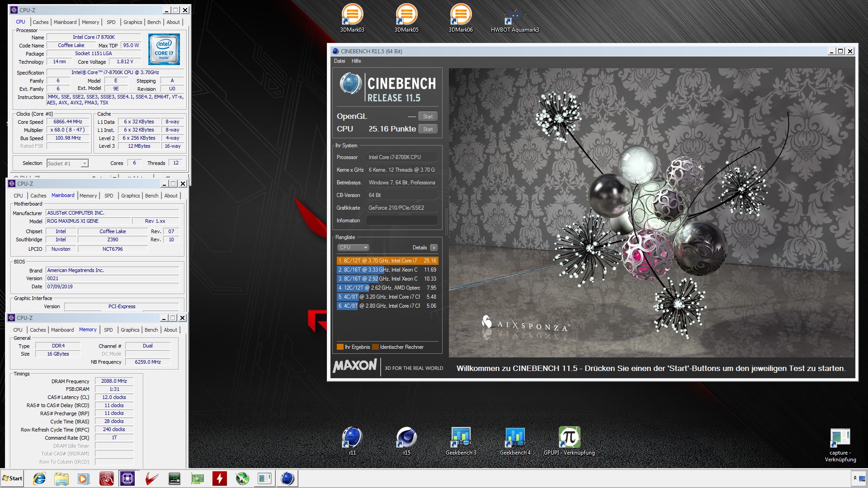This screenshot has width=868, height=488.
Task: Open Bench tab in top CPU-Z window
Action: [154, 22]
